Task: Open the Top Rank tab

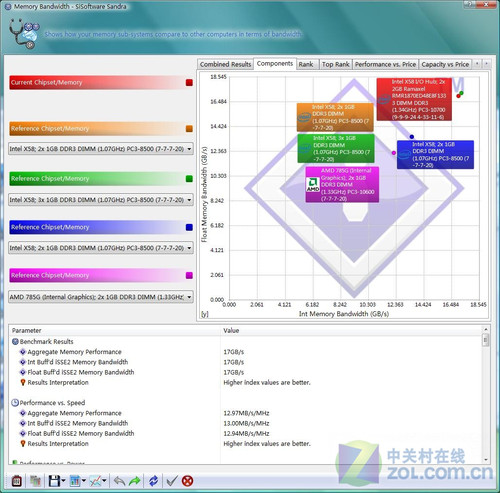Action: pos(335,64)
